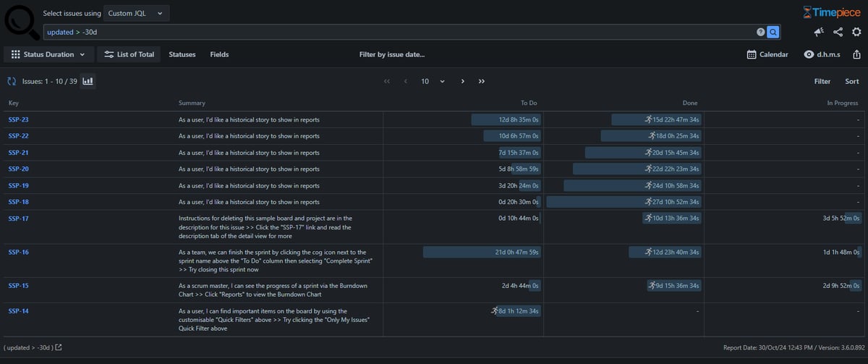Click the Issues: 1 - 10 / 39 counter

tap(50, 82)
